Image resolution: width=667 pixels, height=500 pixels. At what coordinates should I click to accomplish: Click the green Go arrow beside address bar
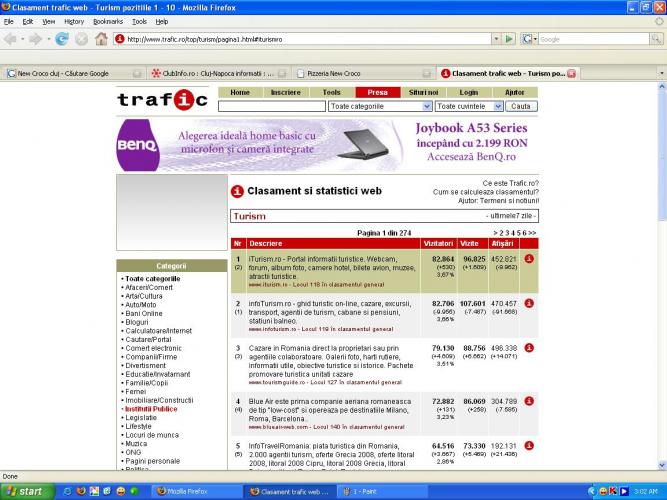click(509, 39)
